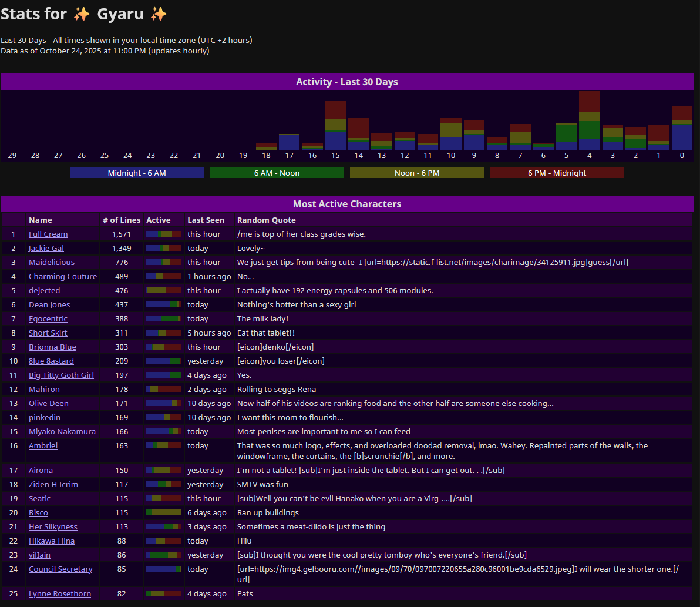The width and height of the screenshot is (700, 607).
Task: Click the Council Secretary name link
Action: (x=60, y=569)
